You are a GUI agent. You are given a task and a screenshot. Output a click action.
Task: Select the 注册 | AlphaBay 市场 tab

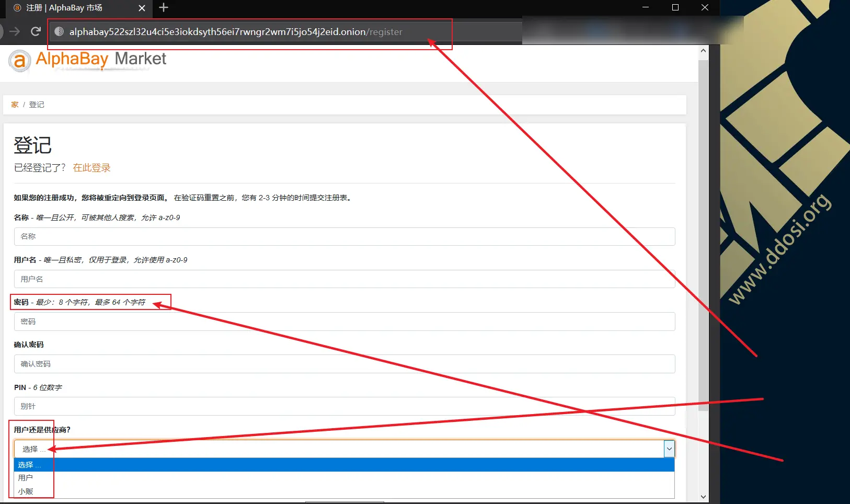(x=78, y=8)
